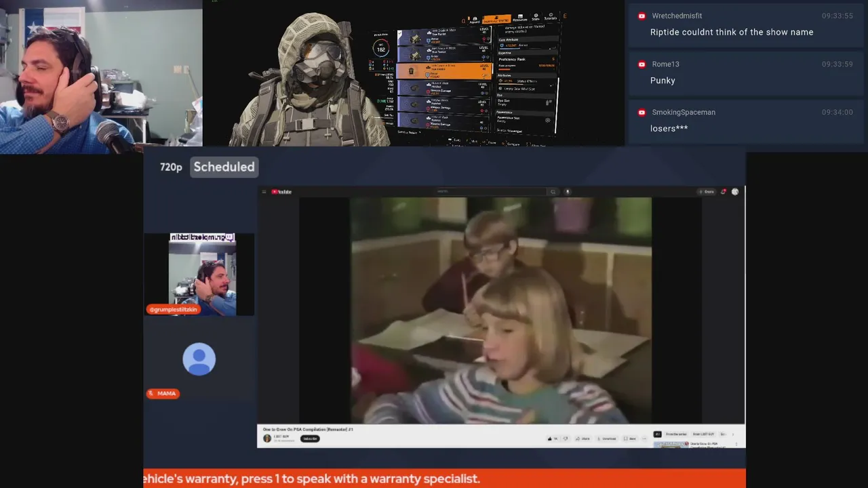868x488 pixels.
Task: Open the Apparel tab in the game
Action: coord(475,20)
